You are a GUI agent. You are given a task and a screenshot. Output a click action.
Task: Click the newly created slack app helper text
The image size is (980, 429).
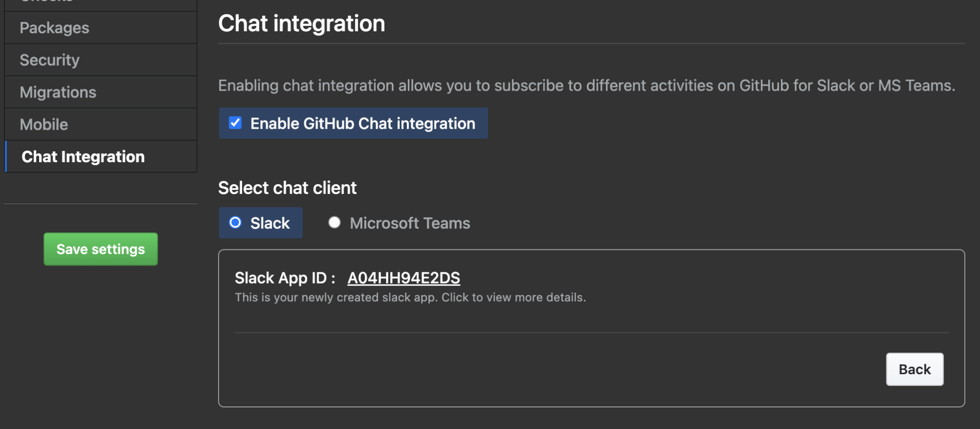410,298
